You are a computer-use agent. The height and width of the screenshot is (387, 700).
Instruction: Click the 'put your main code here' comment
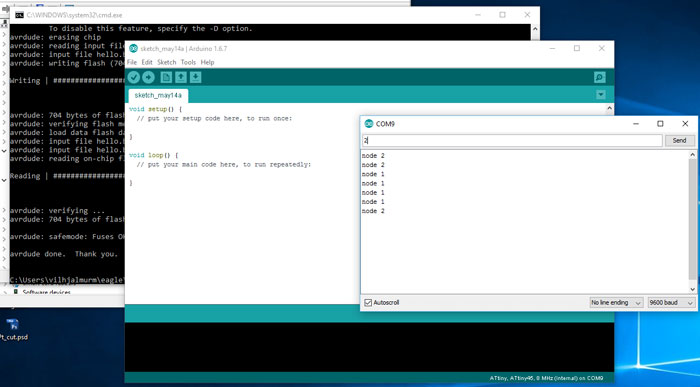tap(224, 165)
